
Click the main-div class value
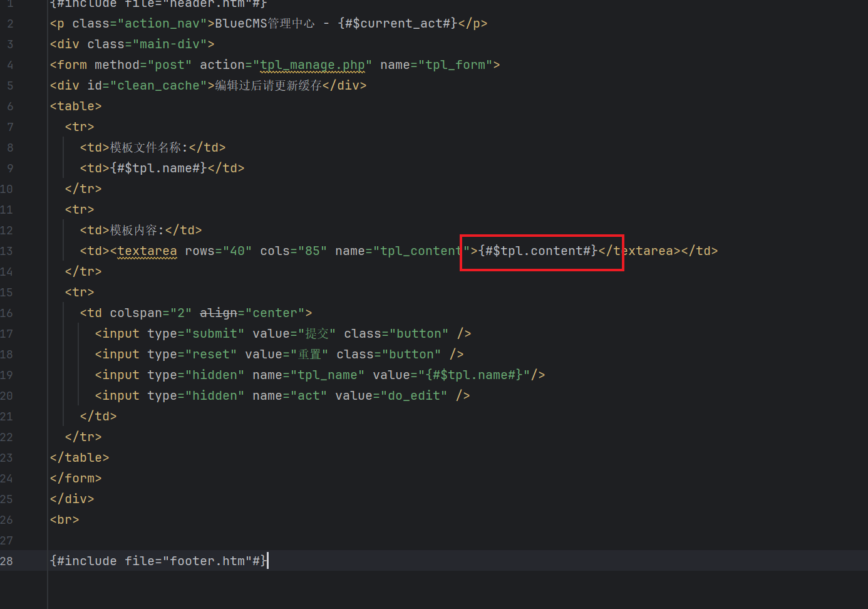170,44
